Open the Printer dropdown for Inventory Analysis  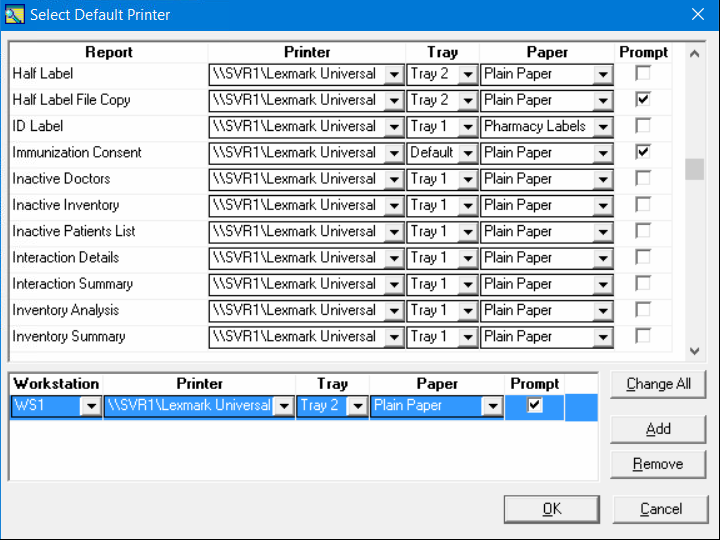point(394,311)
